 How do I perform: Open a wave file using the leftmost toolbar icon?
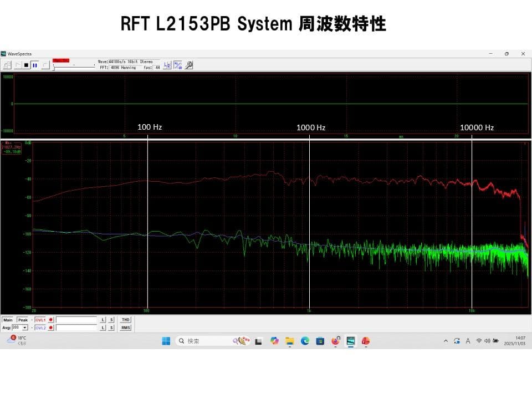(7, 65)
